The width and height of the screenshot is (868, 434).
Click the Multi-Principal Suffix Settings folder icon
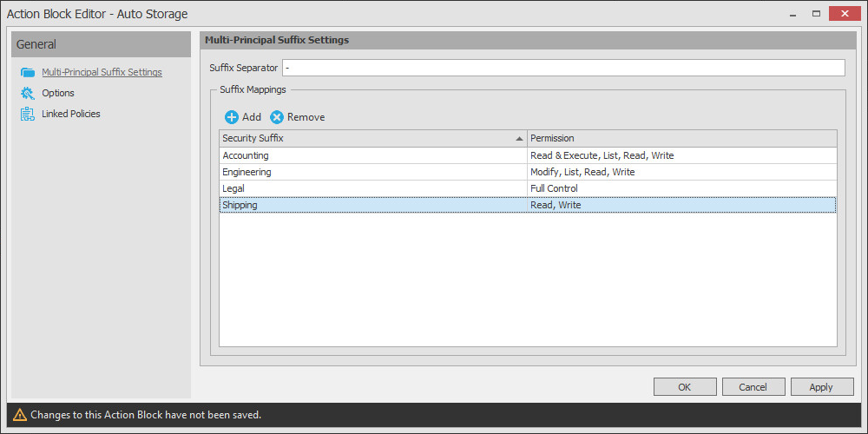tap(28, 73)
